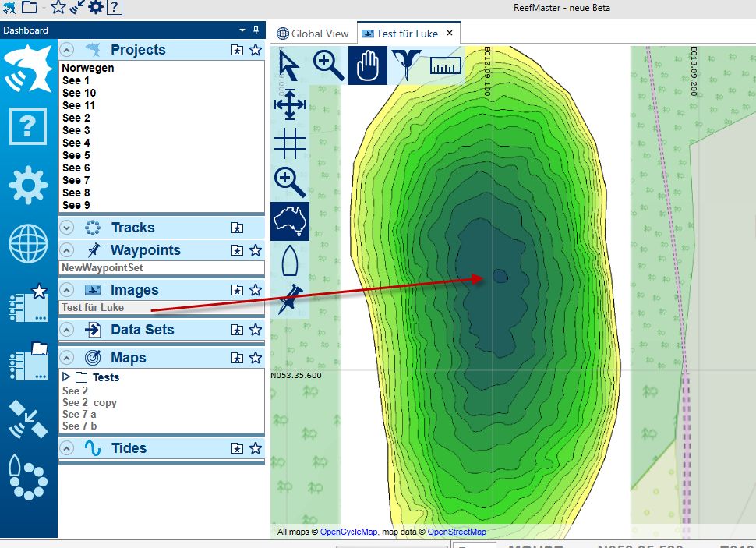Toggle the Dashboard panel pin
Screen dimensions: 756x548
pyautogui.click(x=256, y=30)
